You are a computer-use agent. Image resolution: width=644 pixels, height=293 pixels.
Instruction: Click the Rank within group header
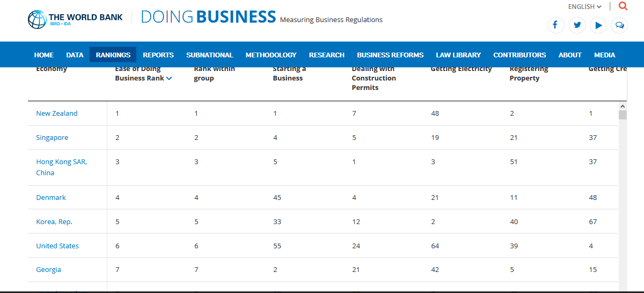point(215,74)
